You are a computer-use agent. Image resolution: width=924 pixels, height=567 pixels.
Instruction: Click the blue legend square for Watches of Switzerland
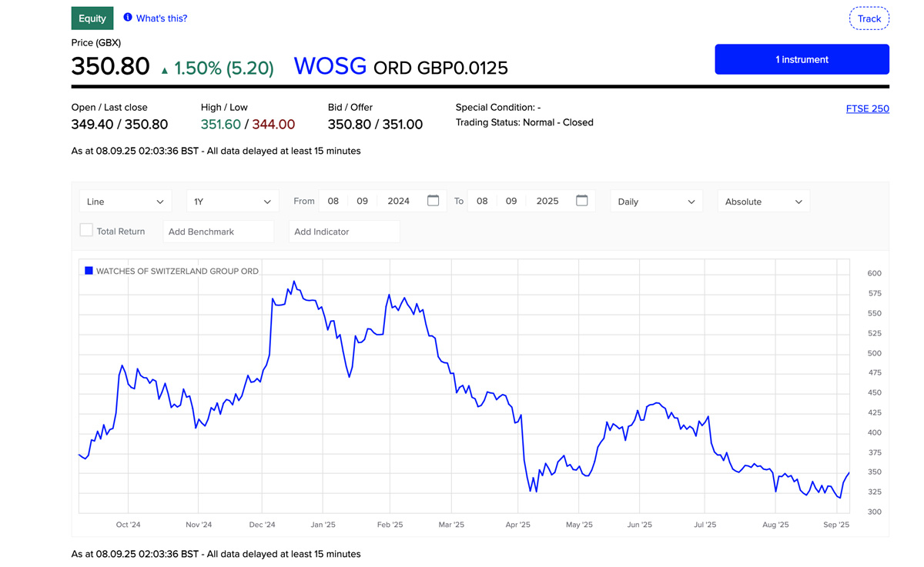[x=89, y=271]
